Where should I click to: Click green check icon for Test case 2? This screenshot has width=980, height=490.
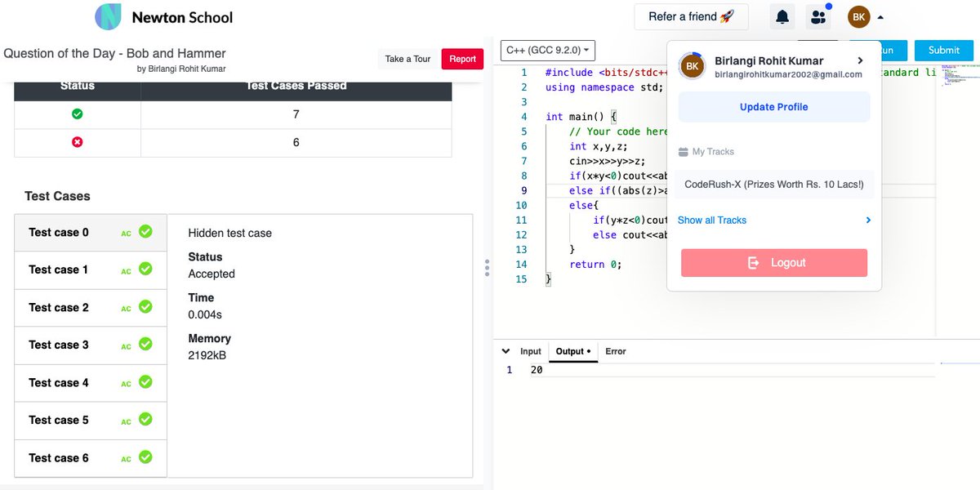pyautogui.click(x=145, y=307)
